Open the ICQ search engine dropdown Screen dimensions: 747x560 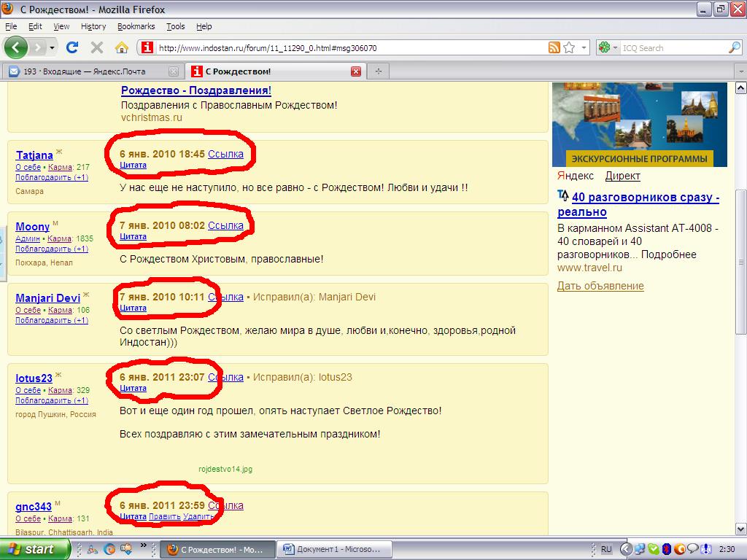click(x=608, y=47)
